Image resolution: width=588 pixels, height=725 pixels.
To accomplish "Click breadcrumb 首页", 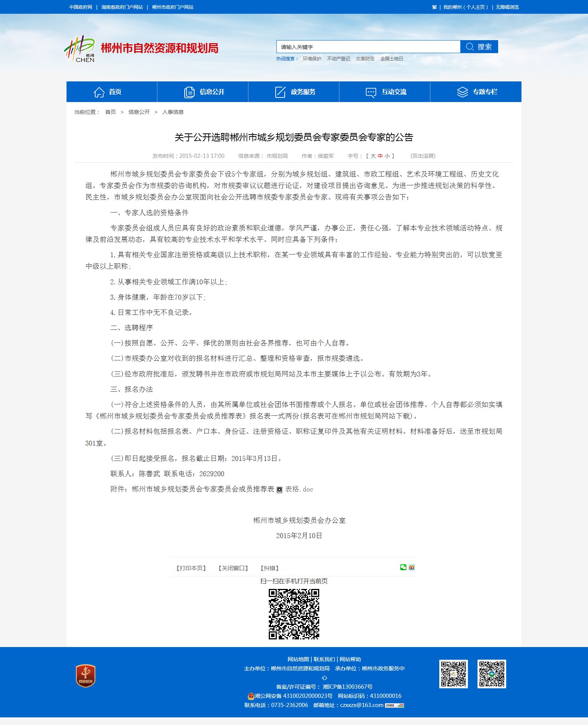I will [110, 112].
